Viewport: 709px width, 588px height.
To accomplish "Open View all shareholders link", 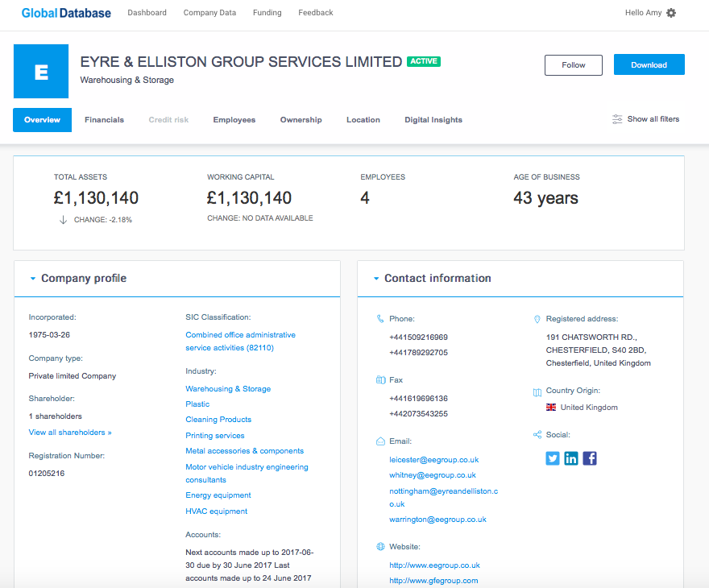I will click(70, 432).
